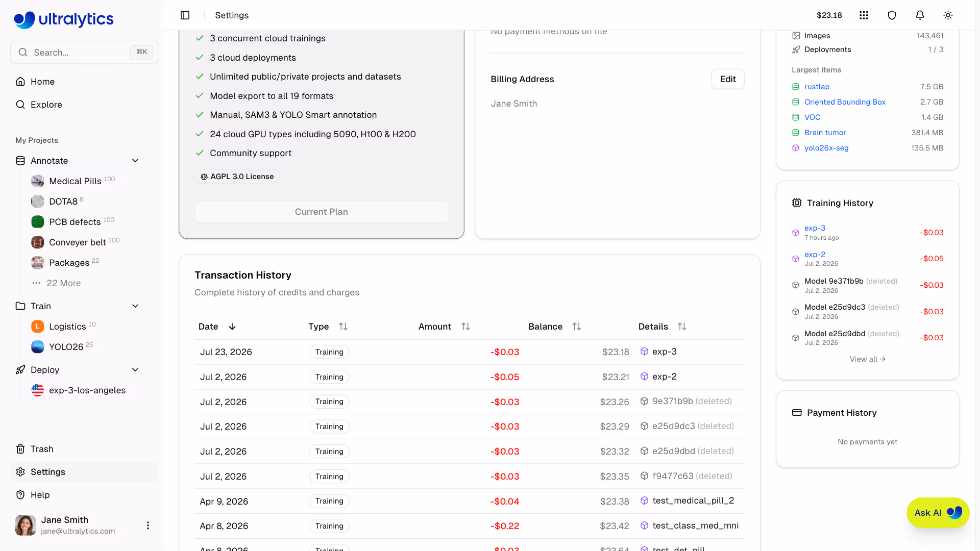Click test_medical_pill_2 transaction detail

[693, 501]
